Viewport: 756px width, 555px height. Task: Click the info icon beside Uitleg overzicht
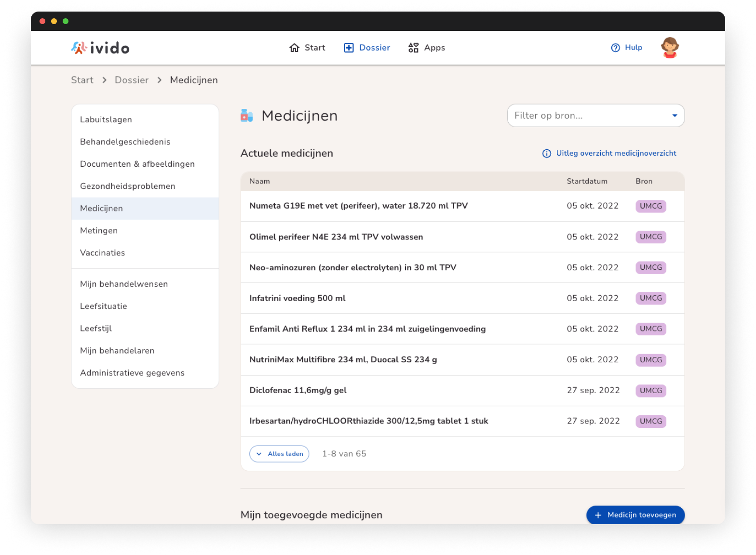click(x=547, y=154)
